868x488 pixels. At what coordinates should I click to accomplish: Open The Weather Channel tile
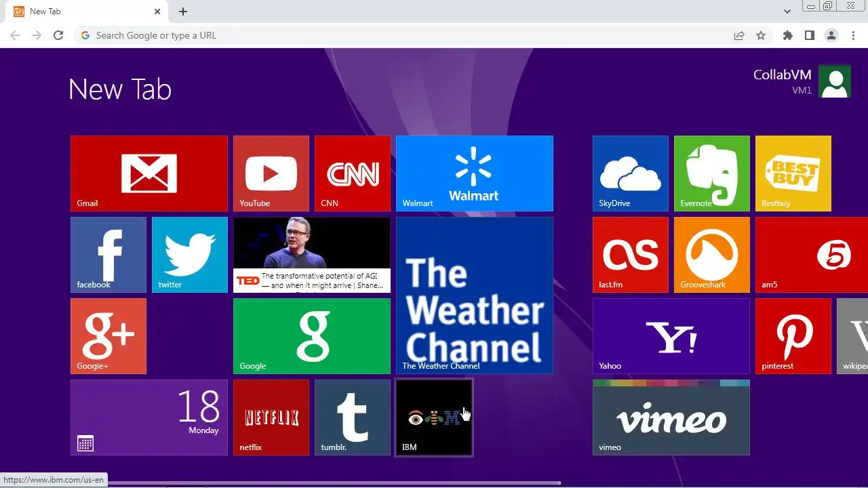point(475,296)
